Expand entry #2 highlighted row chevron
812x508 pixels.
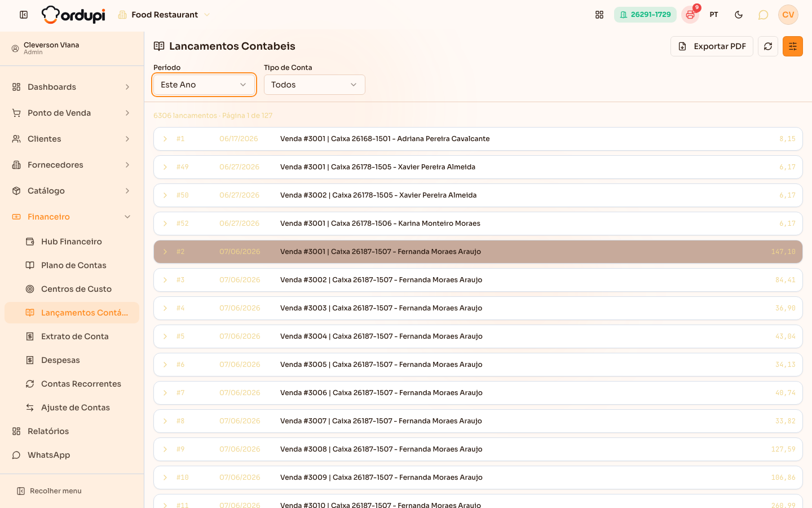pyautogui.click(x=165, y=252)
